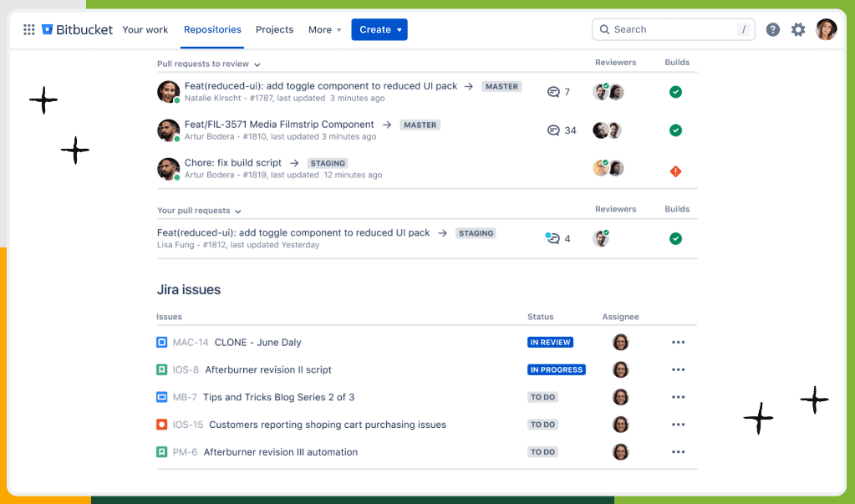Go to Your work tab
855x504 pixels.
pos(145,30)
